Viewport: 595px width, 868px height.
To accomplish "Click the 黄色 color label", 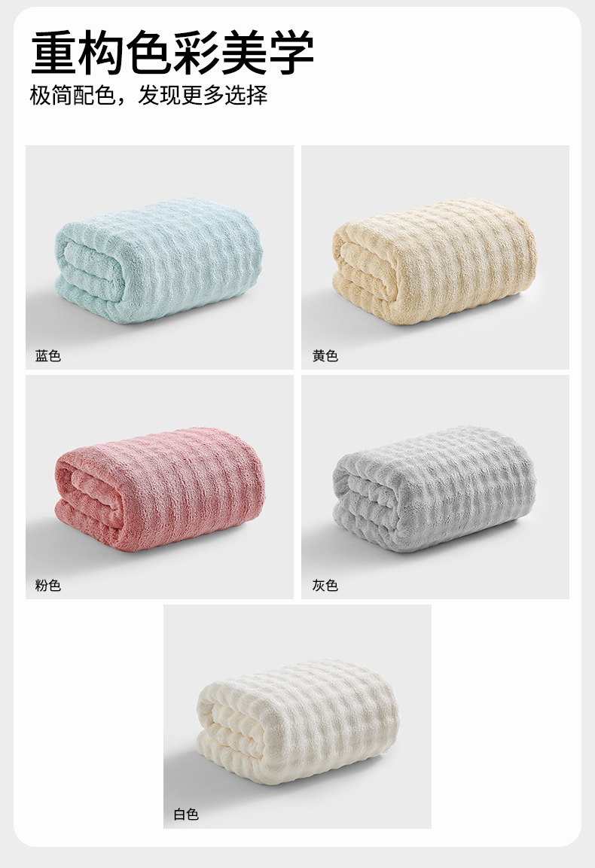I will click(x=325, y=356).
